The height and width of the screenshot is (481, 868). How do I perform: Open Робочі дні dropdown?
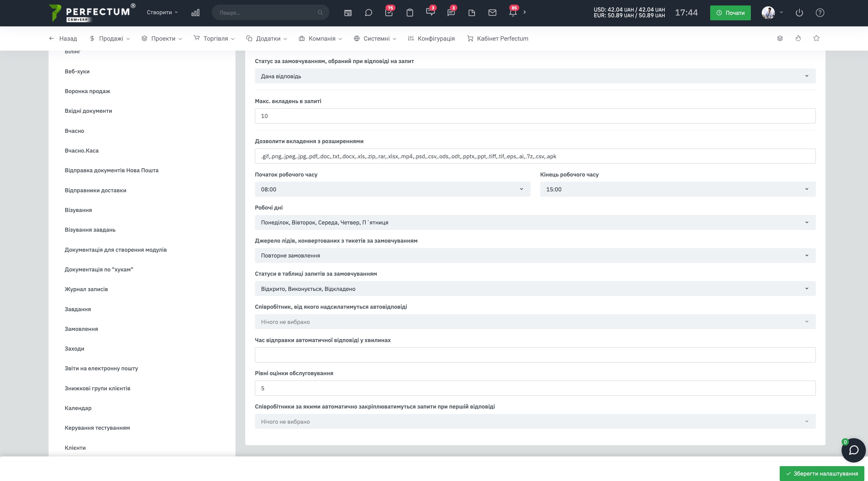click(535, 222)
